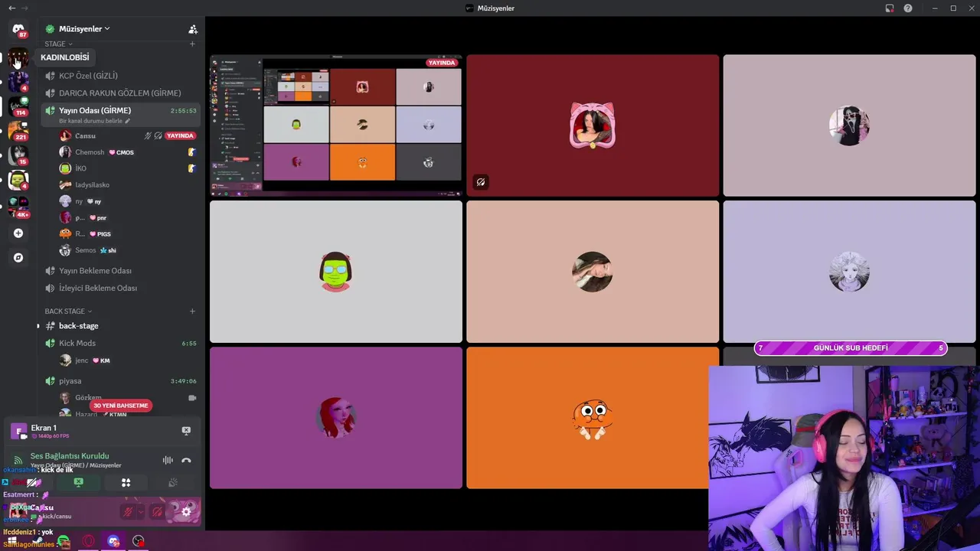Image resolution: width=980 pixels, height=551 pixels.
Task: Open the live stream preview tile
Action: 336,126
